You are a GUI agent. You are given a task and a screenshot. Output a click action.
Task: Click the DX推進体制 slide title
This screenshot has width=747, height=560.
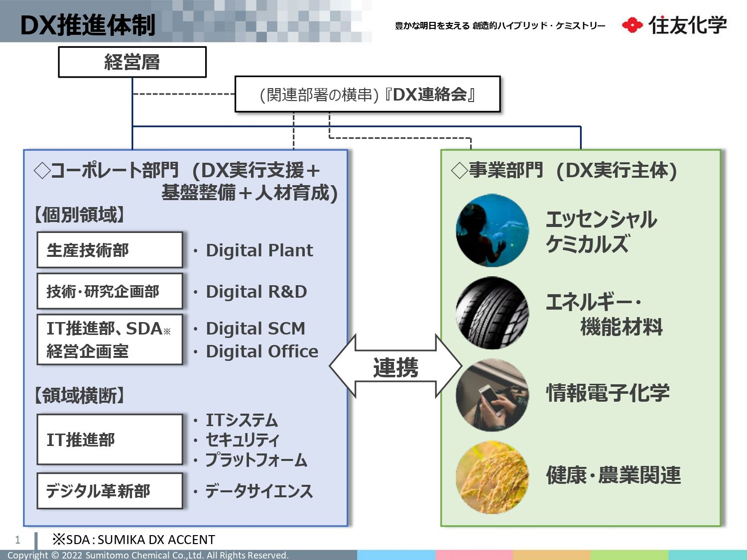pyautogui.click(x=88, y=25)
